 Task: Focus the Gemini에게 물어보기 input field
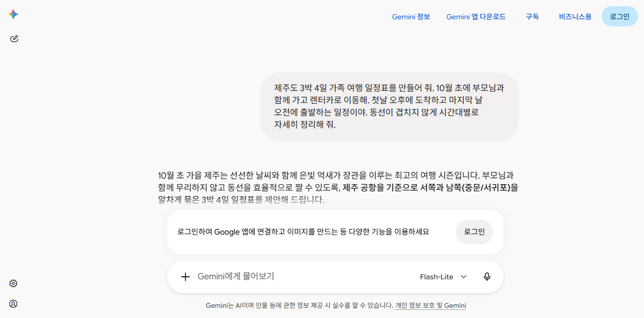(303, 277)
